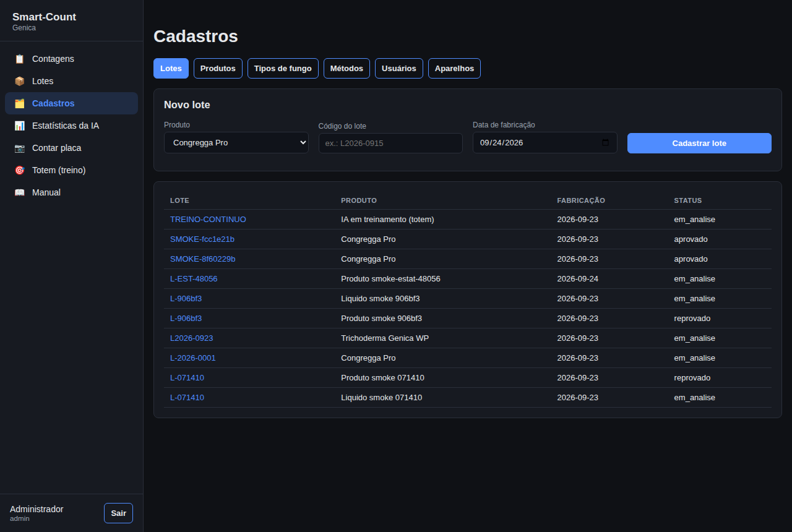Open Manual label in the sidebar
This screenshot has width=792, height=532.
point(46,192)
